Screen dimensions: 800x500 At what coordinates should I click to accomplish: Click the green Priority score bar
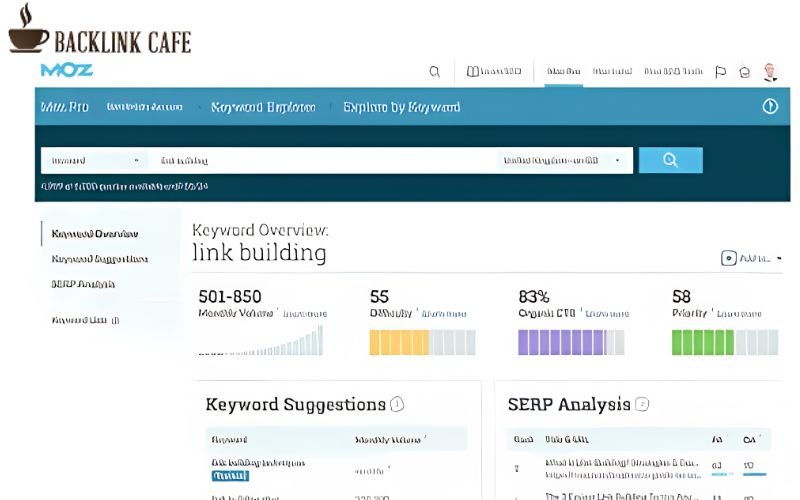coord(725,342)
